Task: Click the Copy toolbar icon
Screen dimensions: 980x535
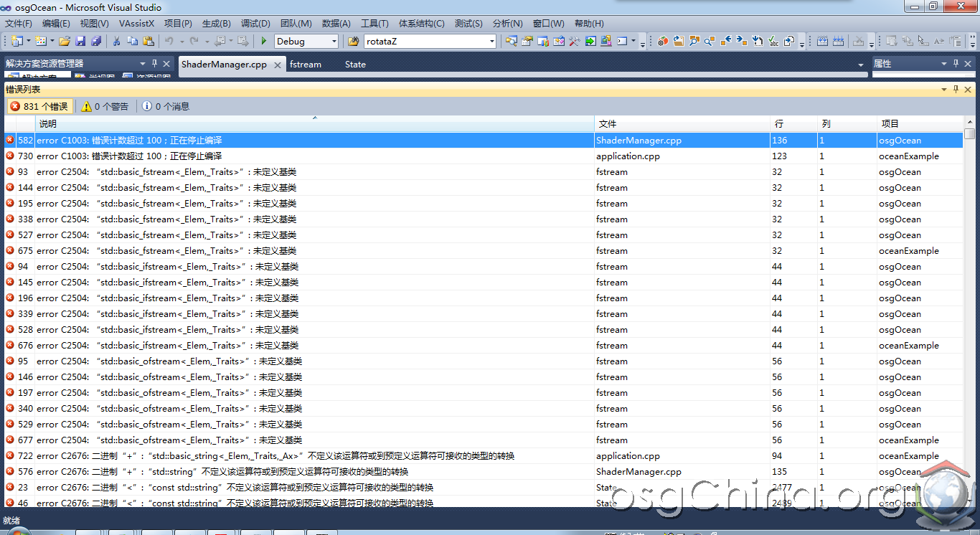Action: tap(133, 41)
